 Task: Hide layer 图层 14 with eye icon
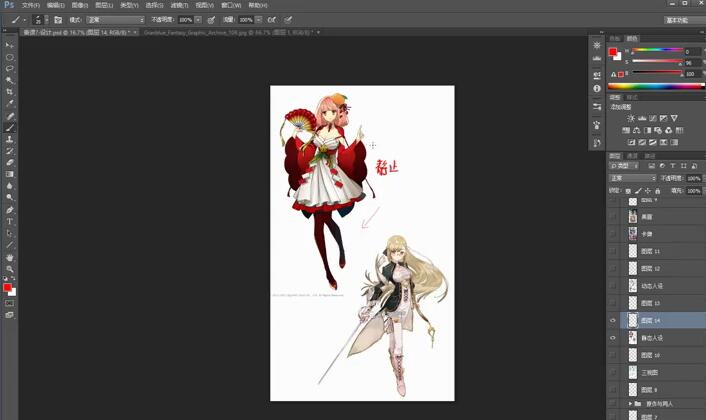[x=612, y=321]
